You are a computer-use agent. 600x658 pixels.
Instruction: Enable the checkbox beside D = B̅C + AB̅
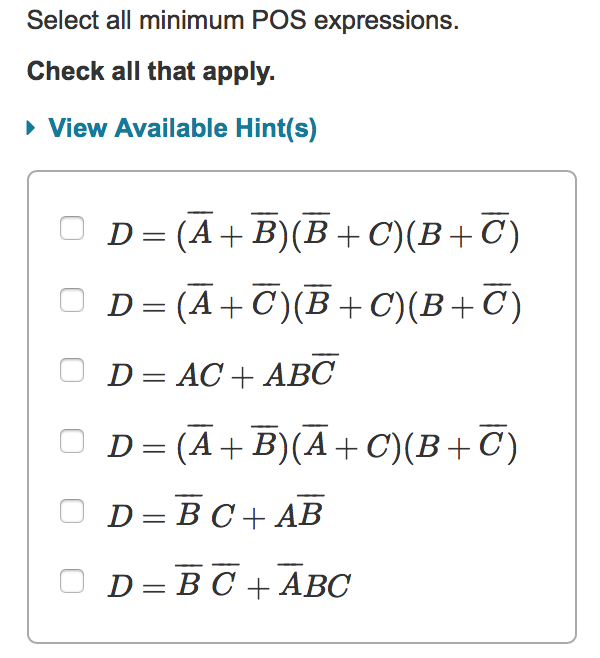pos(72,511)
